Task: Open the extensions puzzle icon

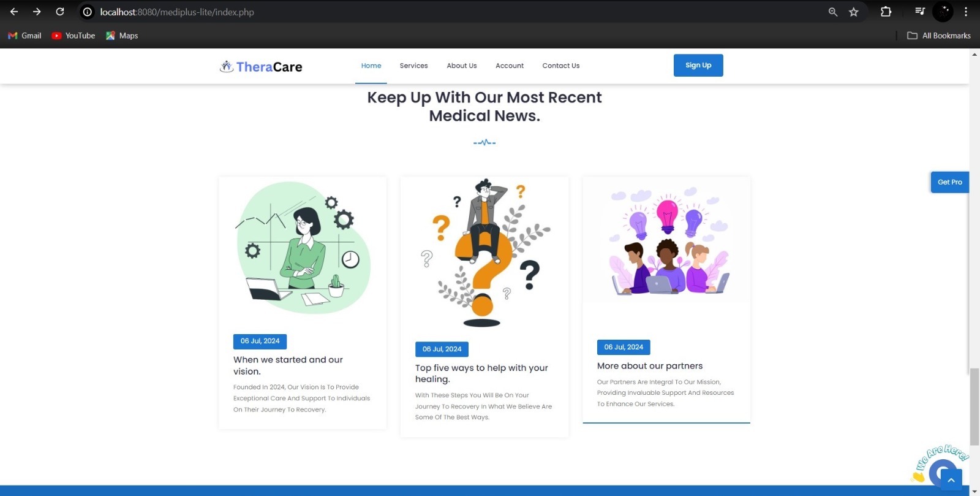Action: [x=886, y=12]
